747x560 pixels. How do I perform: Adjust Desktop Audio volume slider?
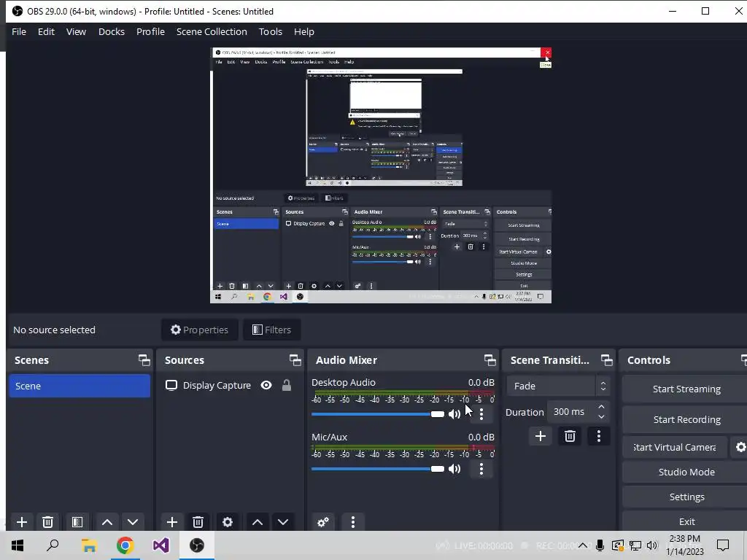click(x=377, y=414)
